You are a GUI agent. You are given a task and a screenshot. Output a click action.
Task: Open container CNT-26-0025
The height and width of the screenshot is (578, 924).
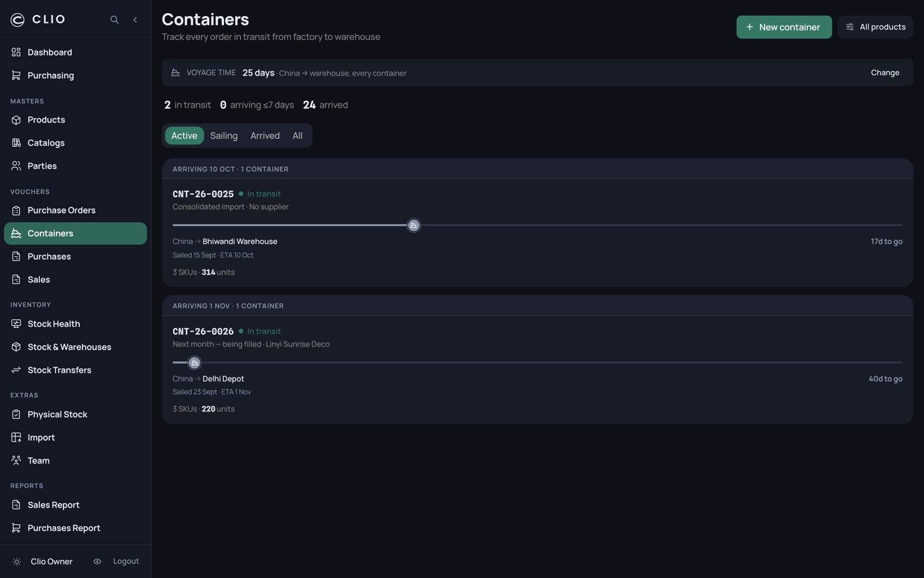[203, 194]
